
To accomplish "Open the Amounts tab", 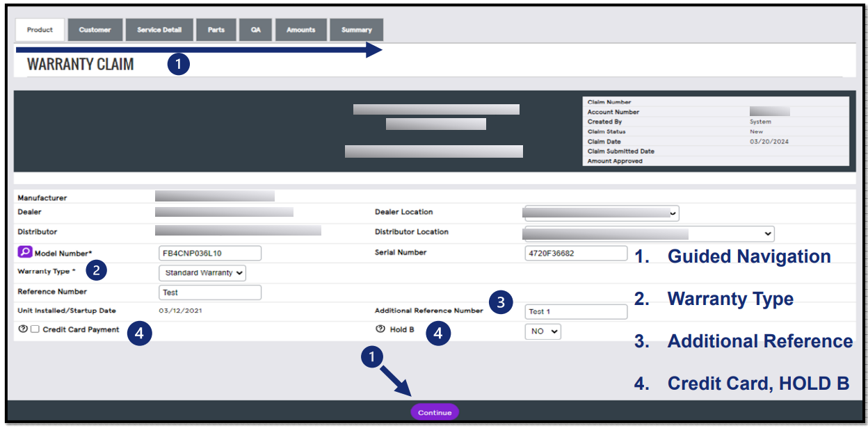I will click(x=300, y=29).
